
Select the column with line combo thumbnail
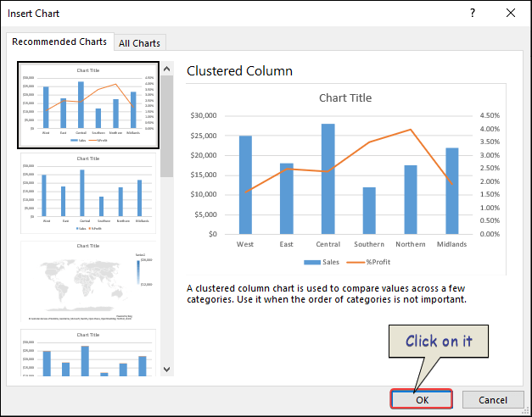88,105
